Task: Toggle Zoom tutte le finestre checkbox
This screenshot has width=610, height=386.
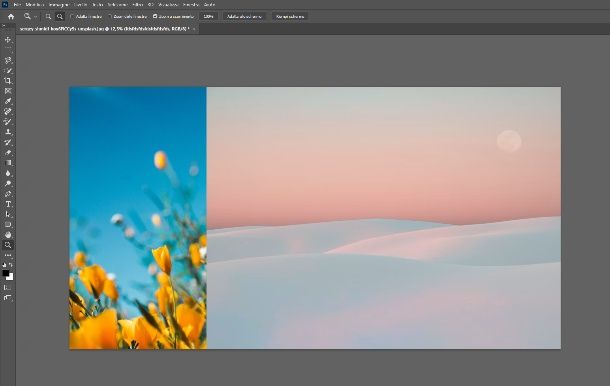Action: [x=110, y=16]
